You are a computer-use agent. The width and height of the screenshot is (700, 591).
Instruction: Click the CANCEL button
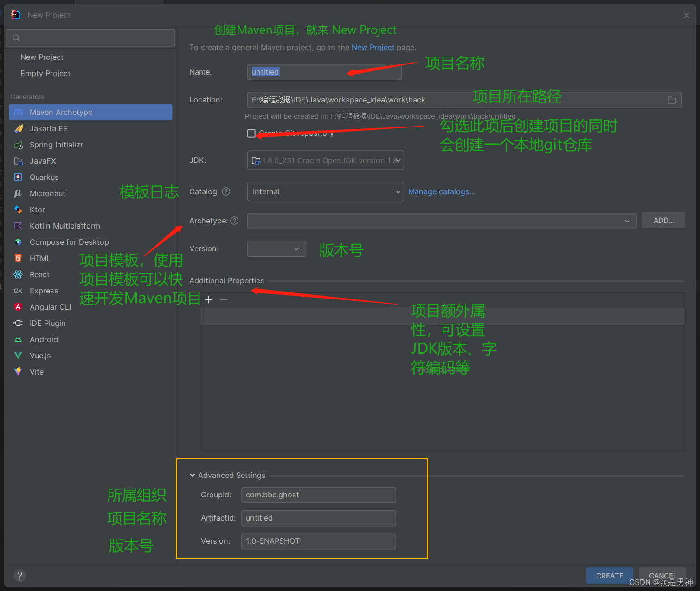coord(662,576)
